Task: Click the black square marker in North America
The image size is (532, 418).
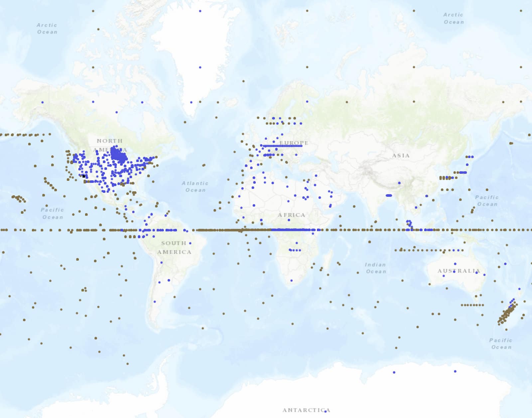Action: pos(84,176)
